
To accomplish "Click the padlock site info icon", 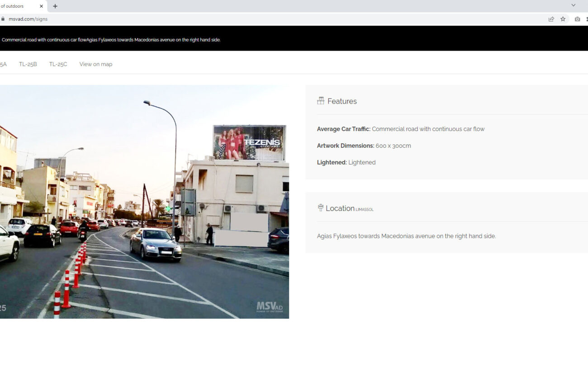I will click(x=3, y=19).
